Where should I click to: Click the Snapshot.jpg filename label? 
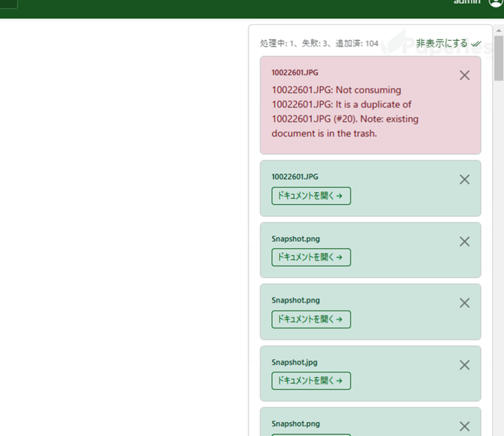coord(294,362)
